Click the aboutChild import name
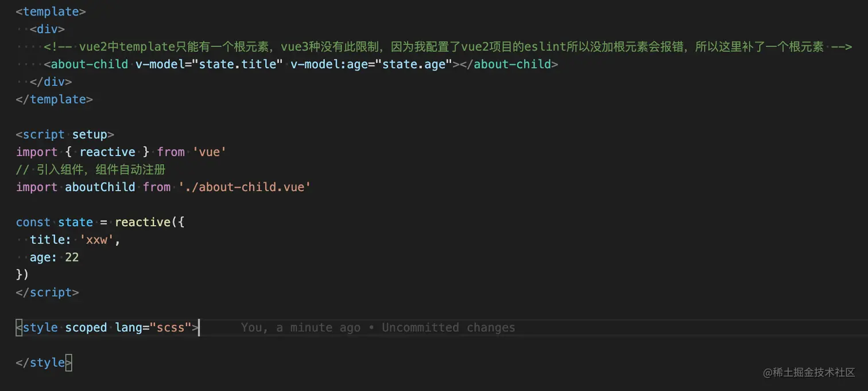 coord(100,187)
